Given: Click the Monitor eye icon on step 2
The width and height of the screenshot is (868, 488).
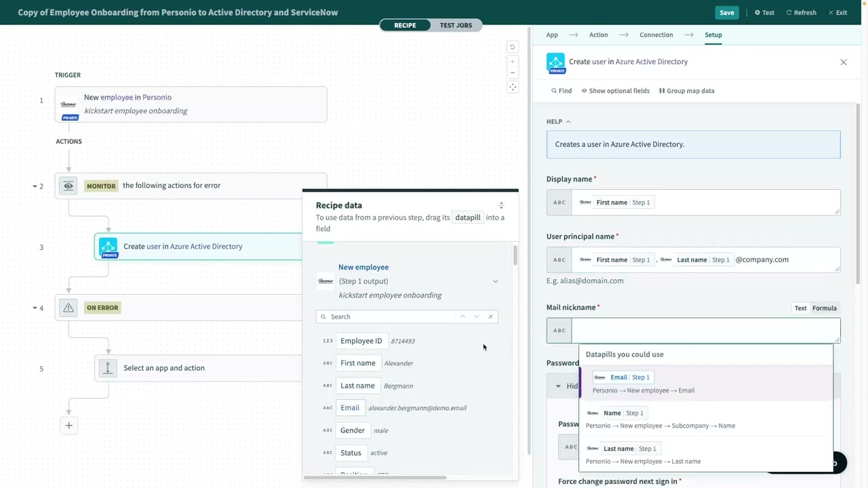Looking at the screenshot, I should pyautogui.click(x=68, y=186).
